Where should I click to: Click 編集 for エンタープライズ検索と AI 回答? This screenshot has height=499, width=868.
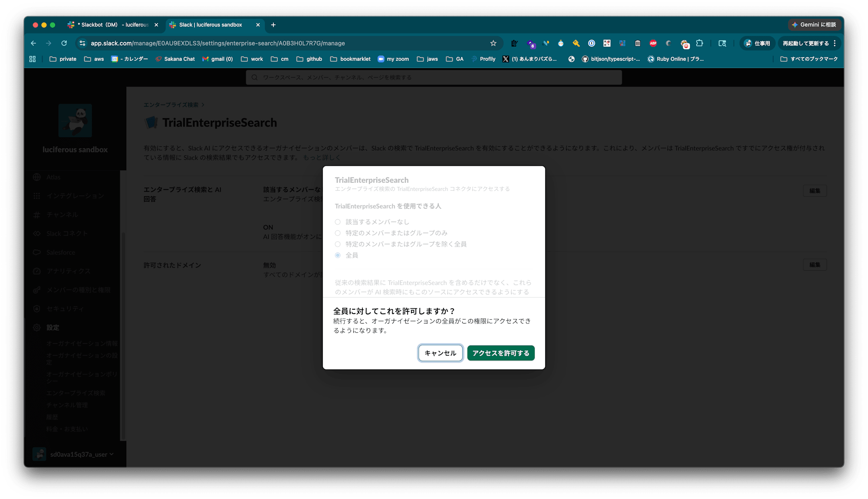coord(815,191)
